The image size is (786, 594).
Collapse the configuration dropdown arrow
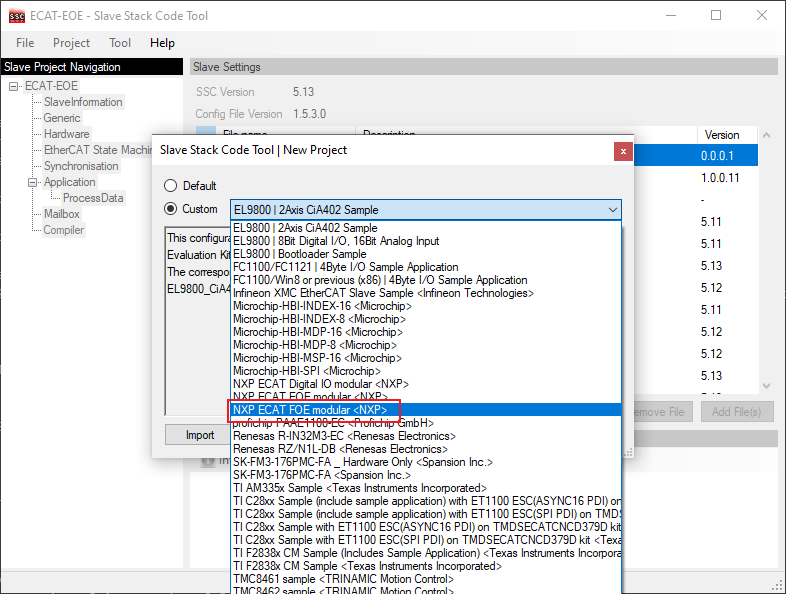612,210
